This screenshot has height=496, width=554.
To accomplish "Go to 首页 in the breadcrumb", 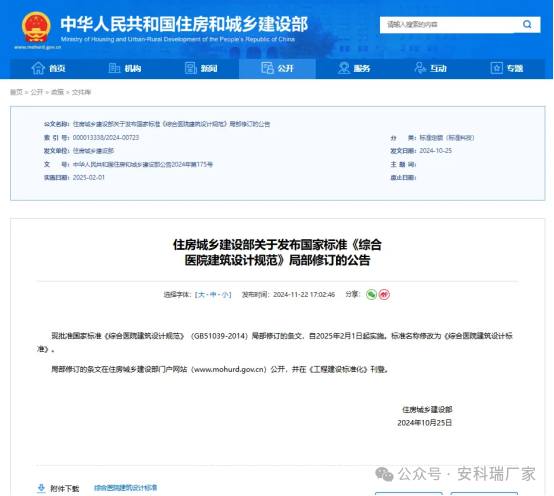I will click(x=16, y=92).
